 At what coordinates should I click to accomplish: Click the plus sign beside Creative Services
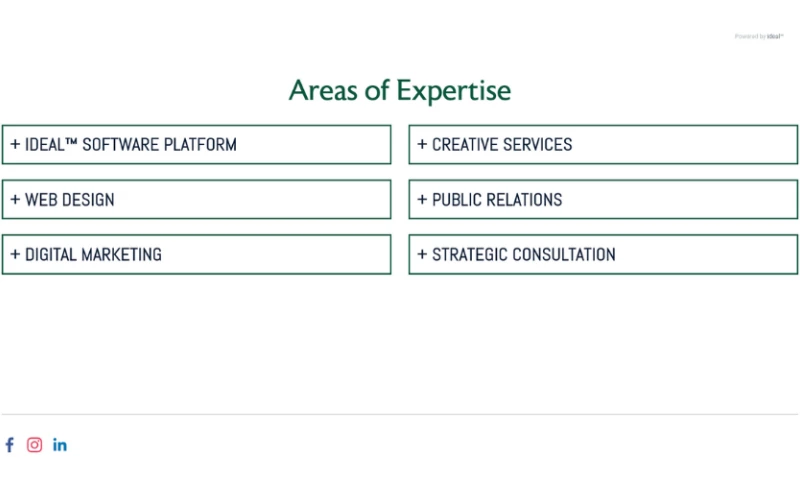[x=422, y=145]
